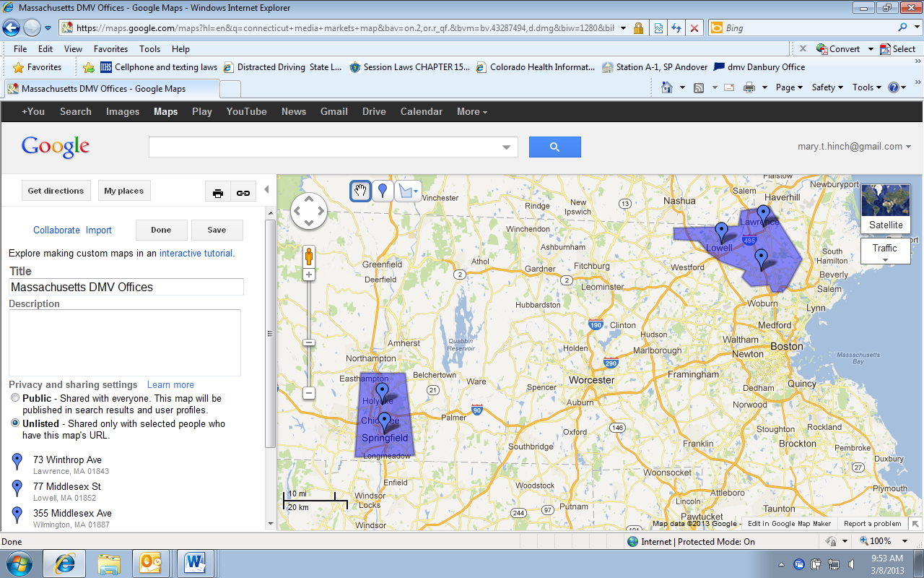Open the Learn more link

click(x=170, y=384)
